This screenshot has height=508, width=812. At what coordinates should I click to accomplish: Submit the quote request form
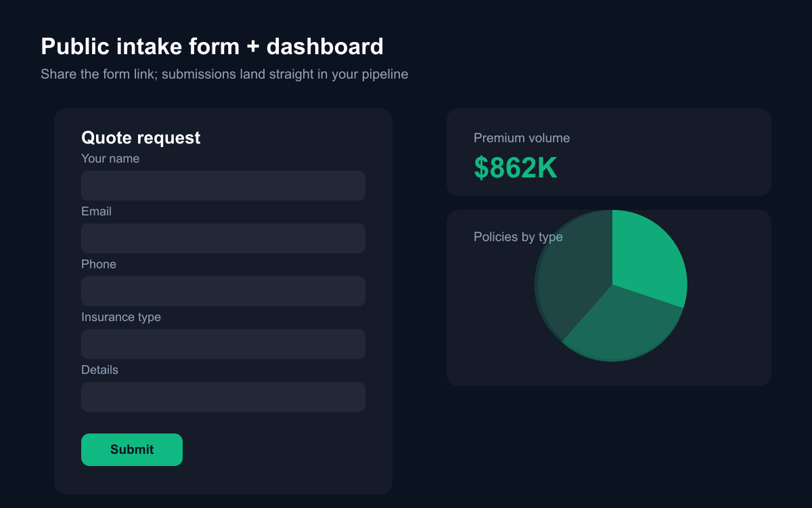pyautogui.click(x=132, y=450)
